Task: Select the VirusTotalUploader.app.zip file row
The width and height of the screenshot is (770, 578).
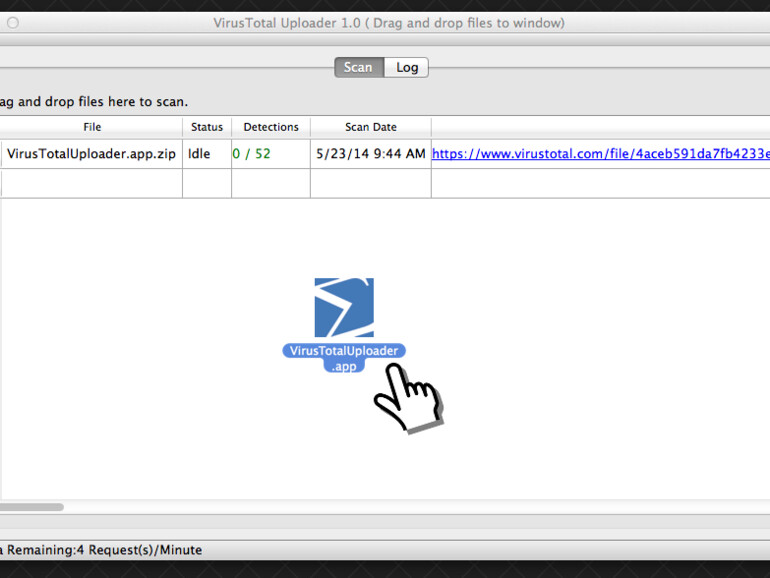Action: [x=385, y=154]
